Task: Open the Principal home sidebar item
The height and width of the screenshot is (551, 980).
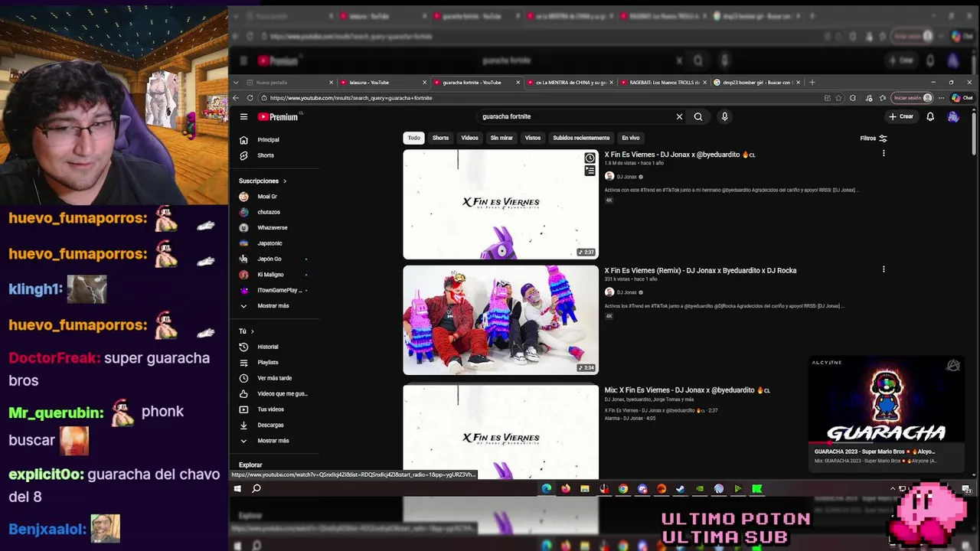Action: tap(274, 140)
